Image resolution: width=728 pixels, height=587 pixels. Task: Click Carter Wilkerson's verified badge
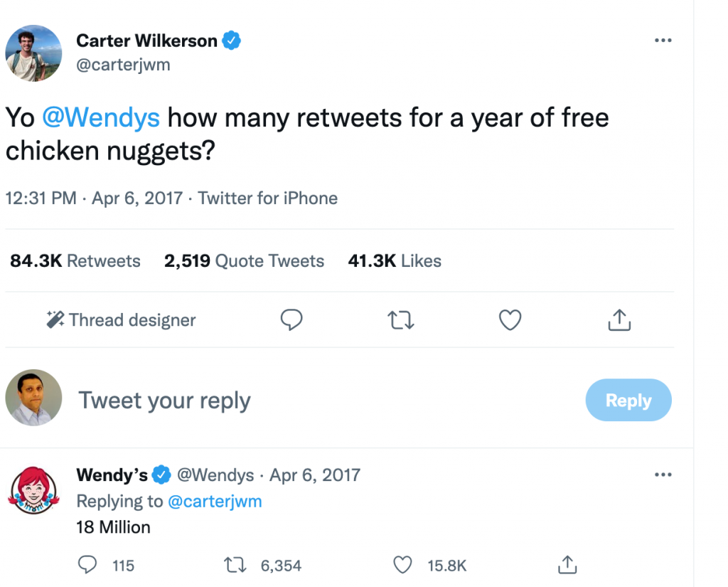coord(232,41)
